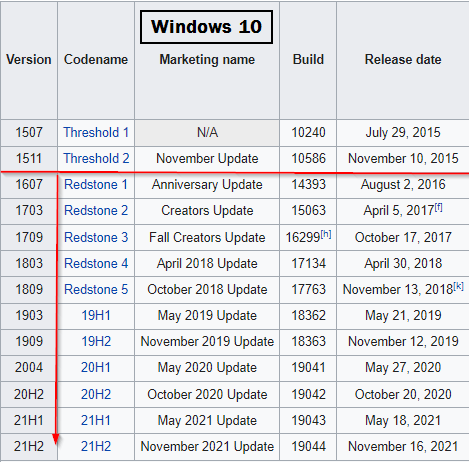Select build number 14393
Viewport: 469px width, 462px height.
(x=308, y=184)
